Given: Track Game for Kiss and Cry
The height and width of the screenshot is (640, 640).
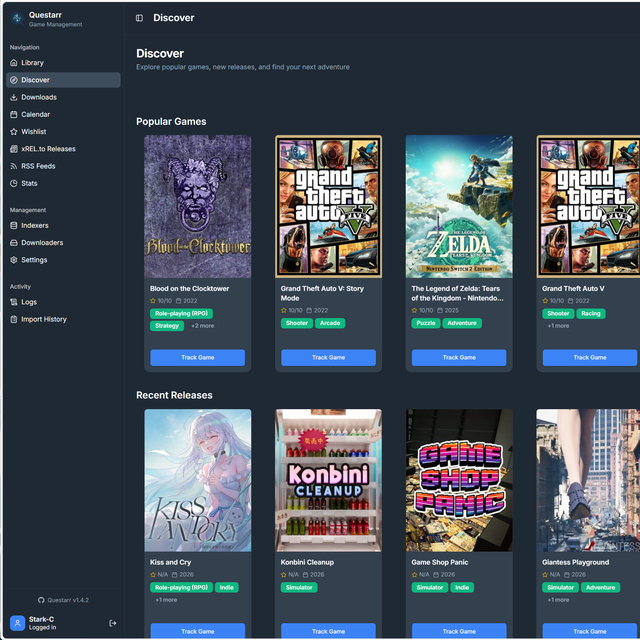Looking at the screenshot, I should 198,631.
